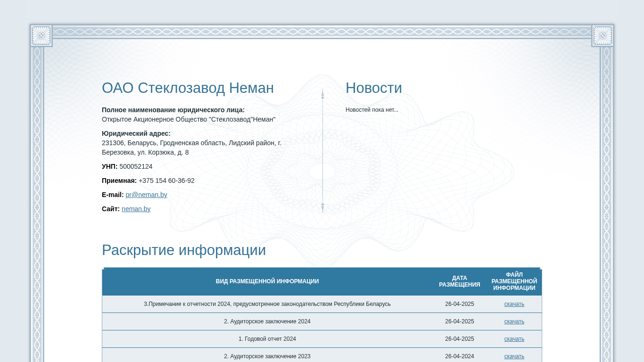Click the Новостей пока нет text
The height and width of the screenshot is (362, 644).
(x=372, y=110)
